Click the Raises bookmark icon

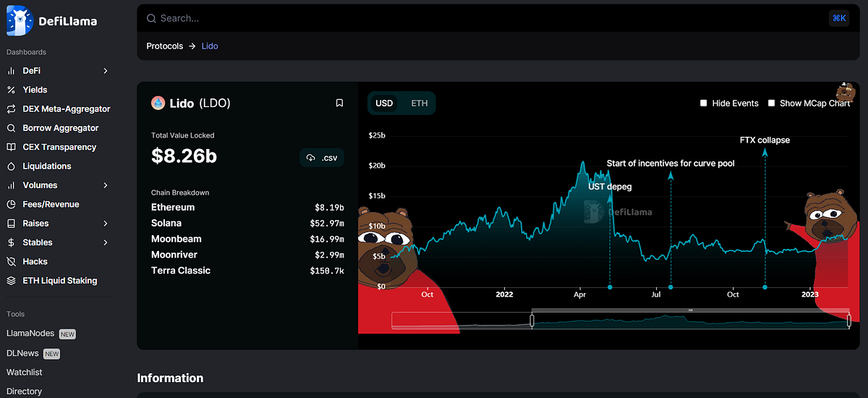point(11,224)
